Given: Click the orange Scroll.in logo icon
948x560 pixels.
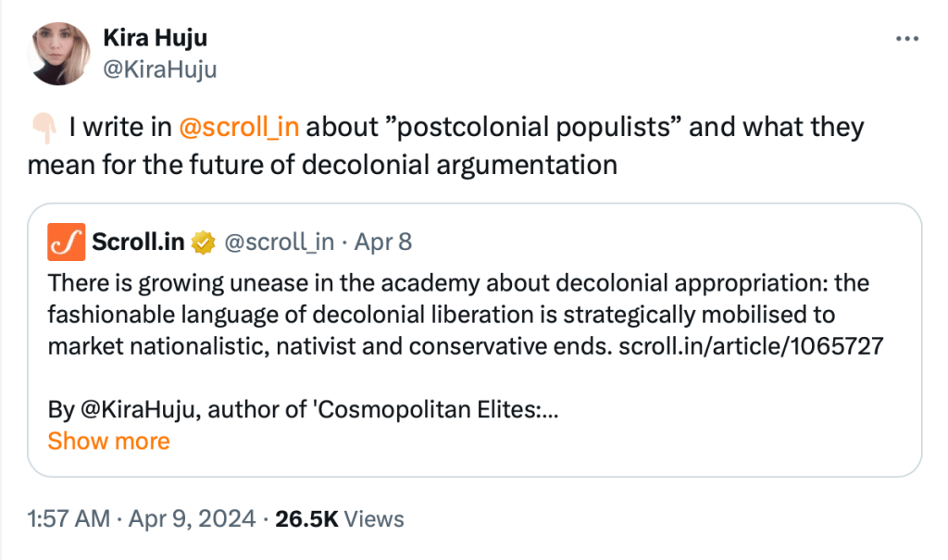Looking at the screenshot, I should pos(67,243).
